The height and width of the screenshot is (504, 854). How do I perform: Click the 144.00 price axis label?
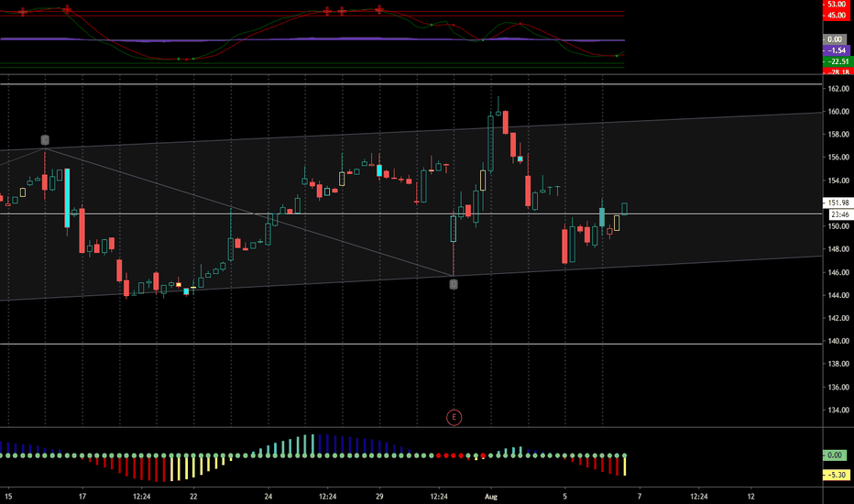838,295
